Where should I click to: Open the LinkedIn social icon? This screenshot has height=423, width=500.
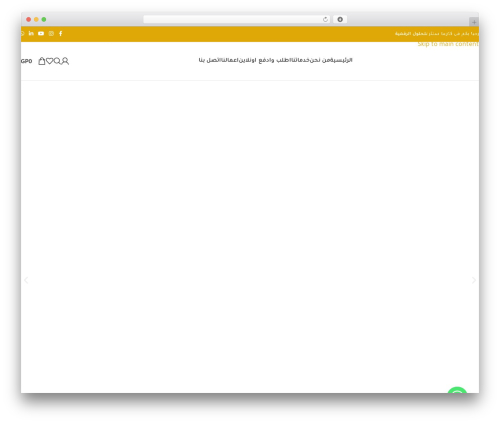click(31, 33)
